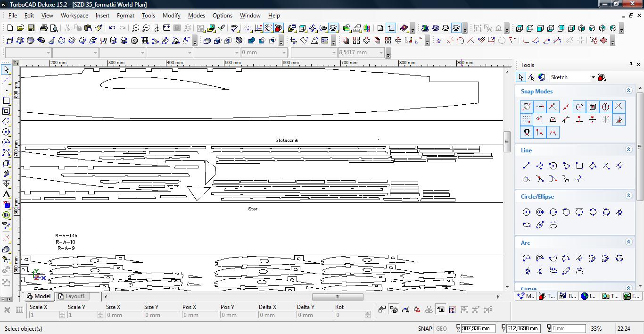Click the Save file icon

coord(31,28)
